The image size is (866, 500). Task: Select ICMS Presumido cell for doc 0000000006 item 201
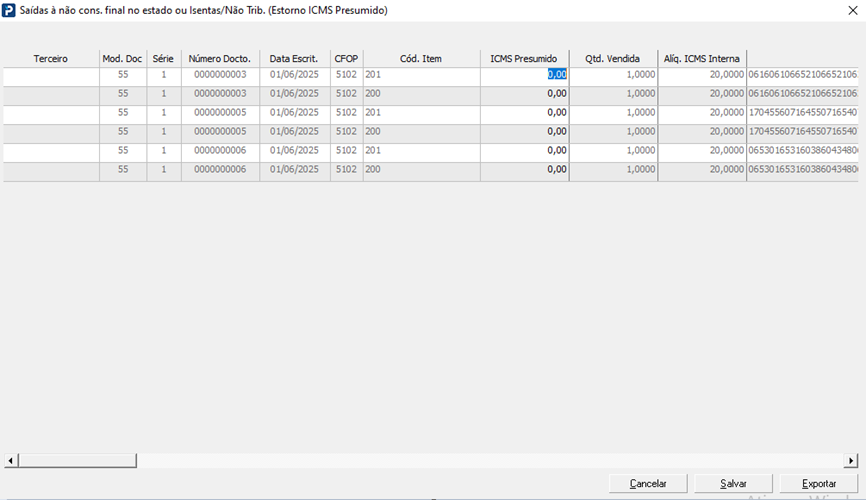coord(525,150)
